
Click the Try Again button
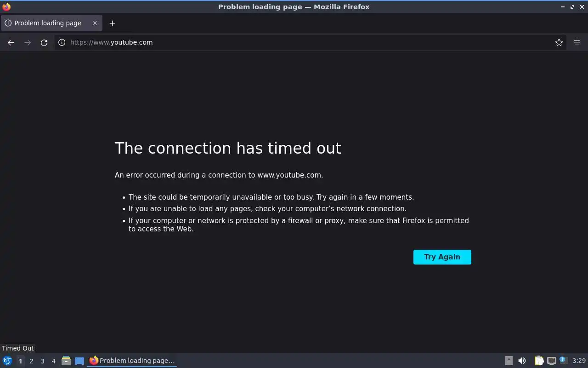click(x=442, y=257)
